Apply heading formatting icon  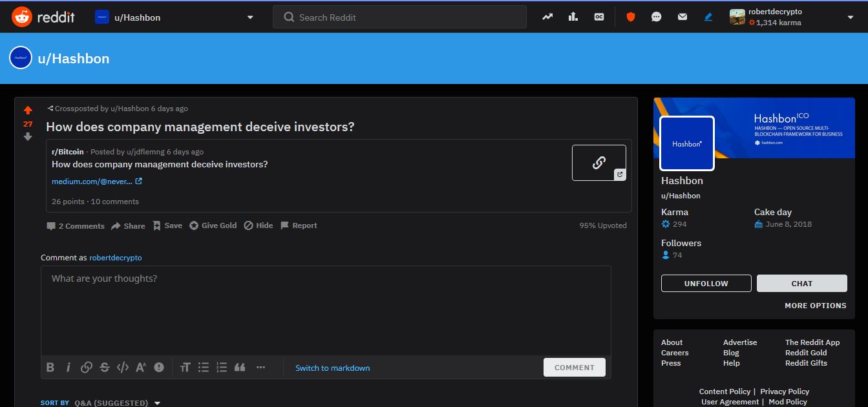coord(185,368)
